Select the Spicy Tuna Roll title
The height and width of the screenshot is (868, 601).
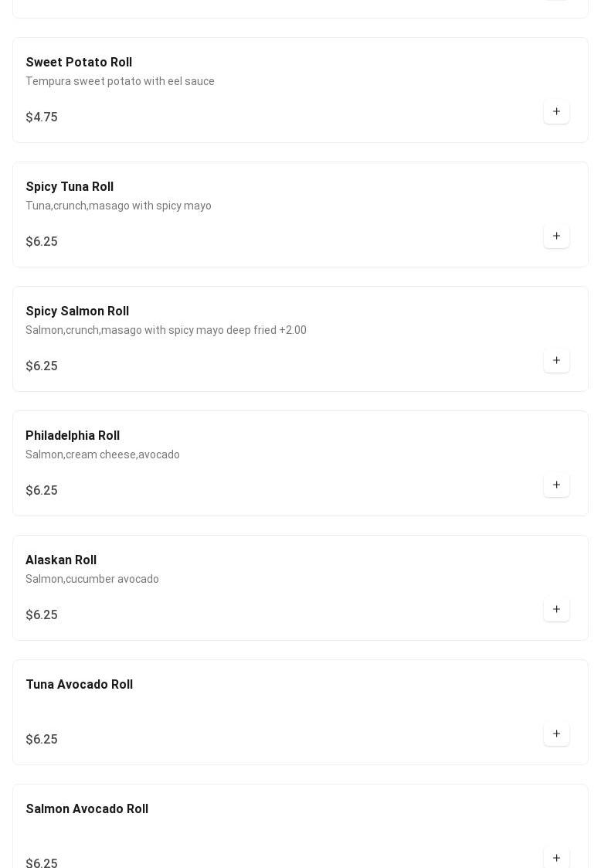click(70, 187)
